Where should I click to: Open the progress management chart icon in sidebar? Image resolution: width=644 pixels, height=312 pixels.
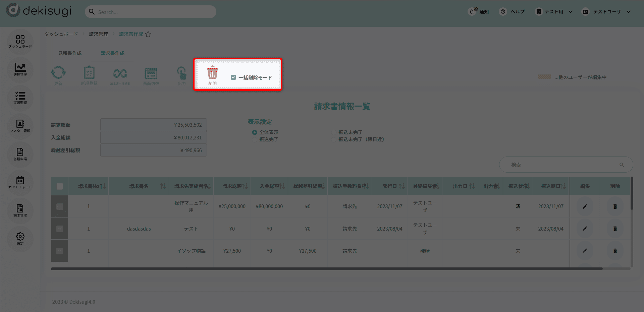[20, 69]
